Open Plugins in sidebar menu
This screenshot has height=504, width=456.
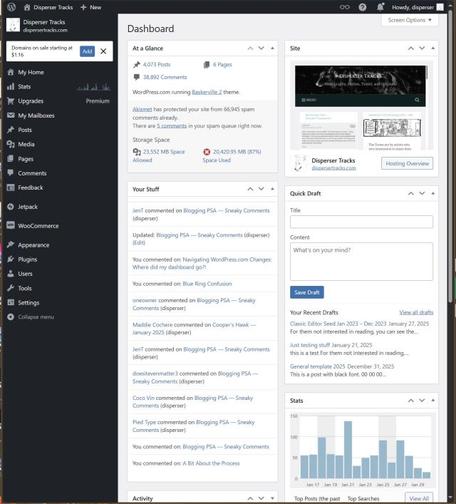[x=27, y=259]
